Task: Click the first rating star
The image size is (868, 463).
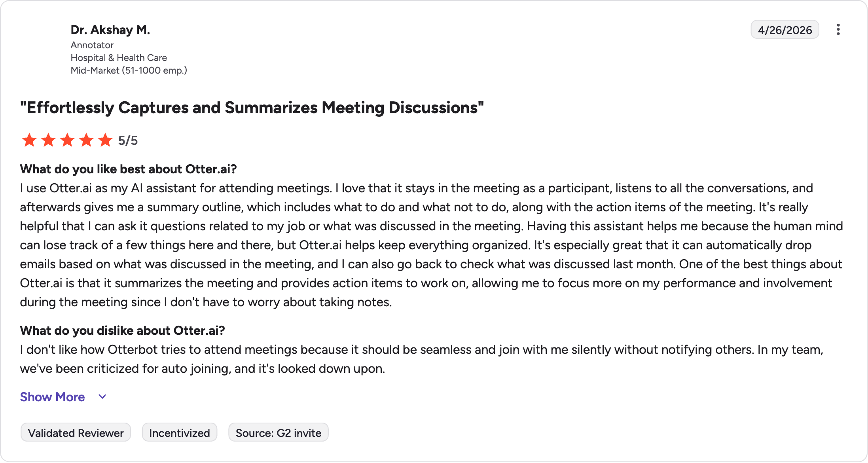Action: point(29,140)
